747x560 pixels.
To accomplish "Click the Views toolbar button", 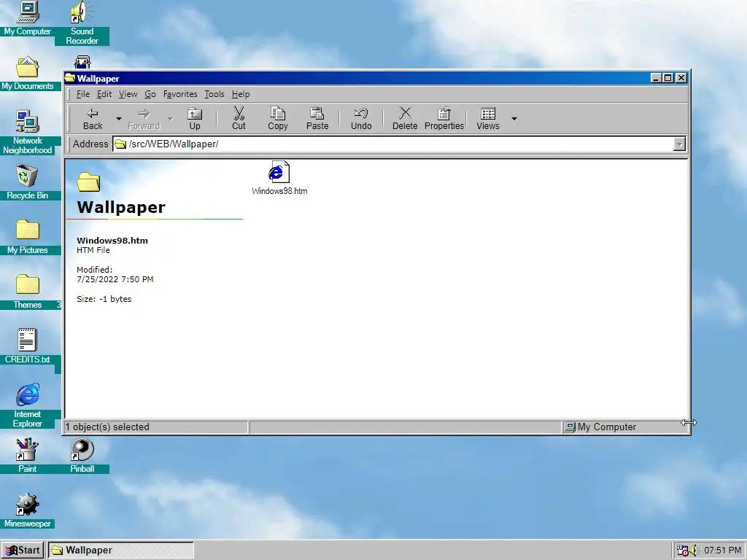I will 488,119.
